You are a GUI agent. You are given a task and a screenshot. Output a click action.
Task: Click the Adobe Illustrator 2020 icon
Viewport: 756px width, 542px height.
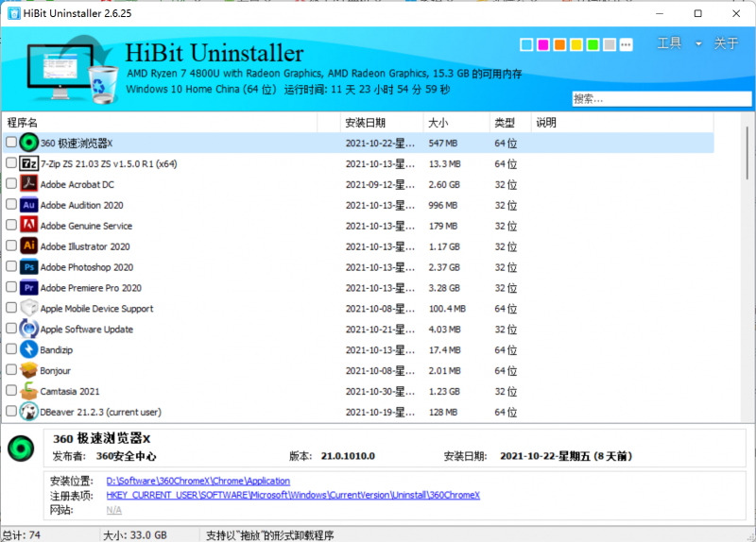click(29, 246)
